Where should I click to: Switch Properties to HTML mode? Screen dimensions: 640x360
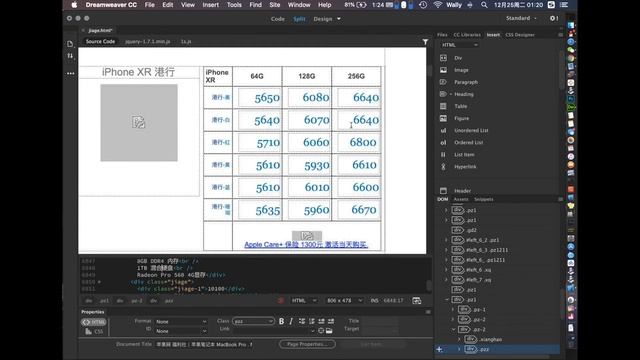click(94, 322)
